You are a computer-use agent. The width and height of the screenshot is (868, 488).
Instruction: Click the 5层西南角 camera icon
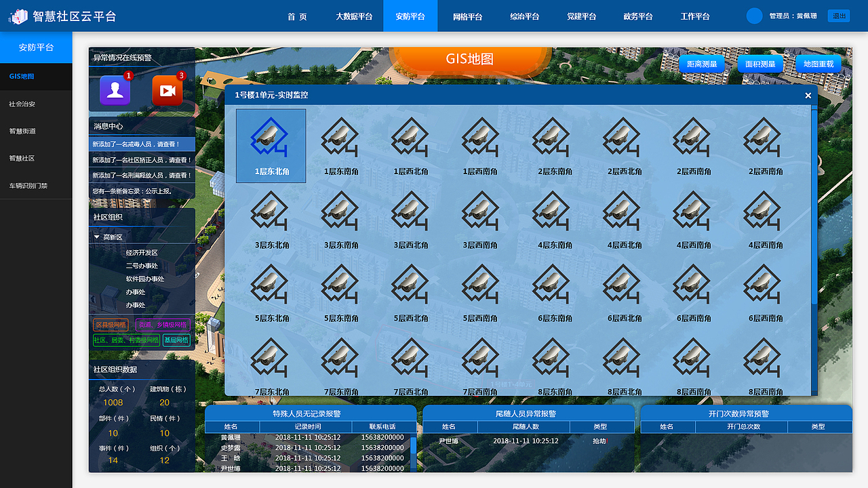click(481, 293)
